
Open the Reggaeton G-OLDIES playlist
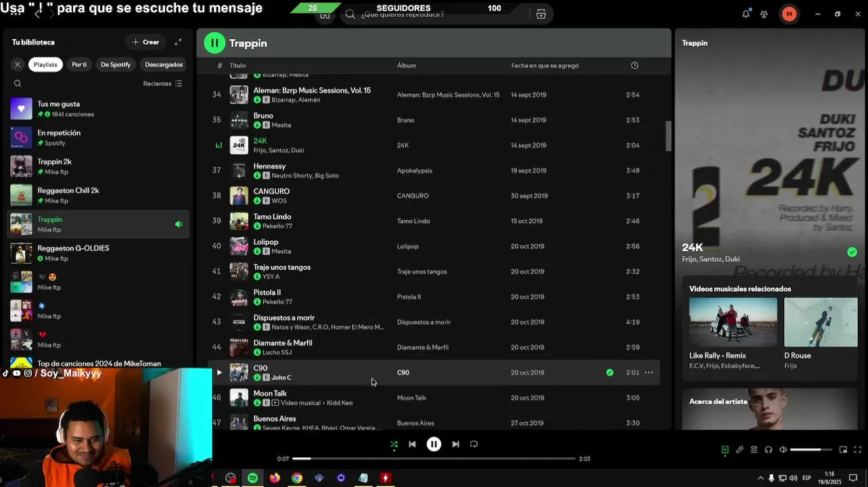[98, 253]
